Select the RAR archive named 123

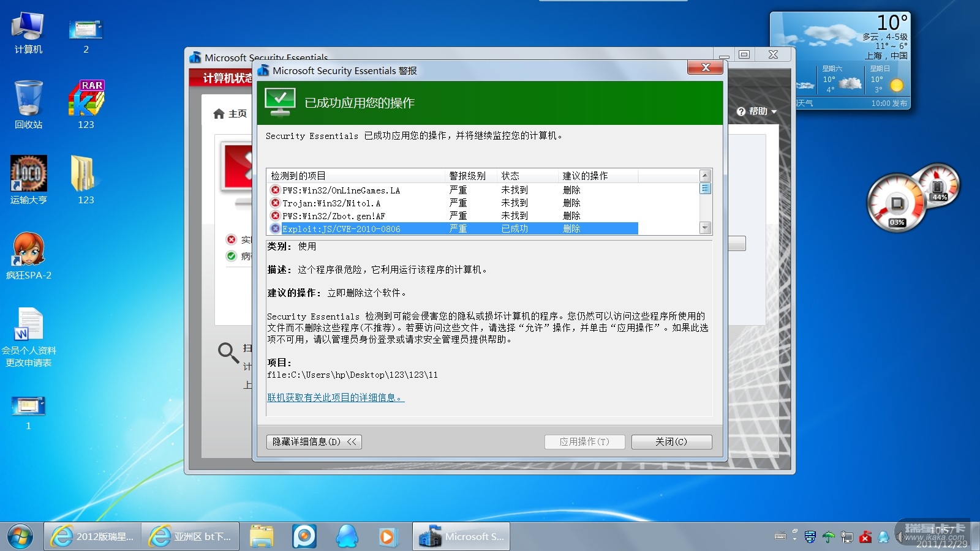86,105
